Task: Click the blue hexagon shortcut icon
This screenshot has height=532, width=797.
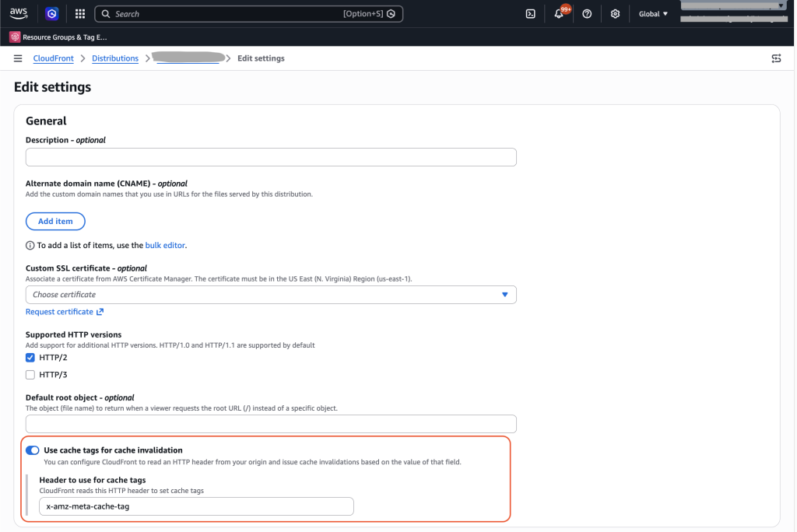Action: pyautogui.click(x=52, y=14)
